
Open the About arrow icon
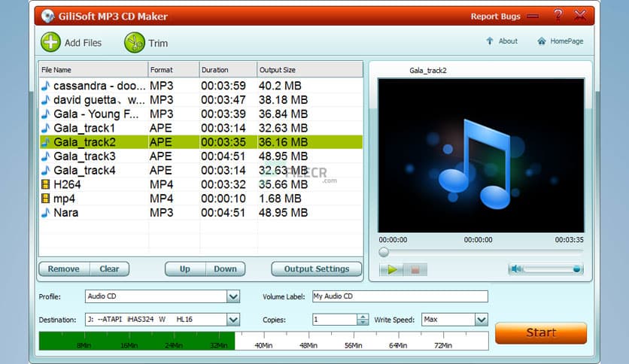[x=489, y=41]
